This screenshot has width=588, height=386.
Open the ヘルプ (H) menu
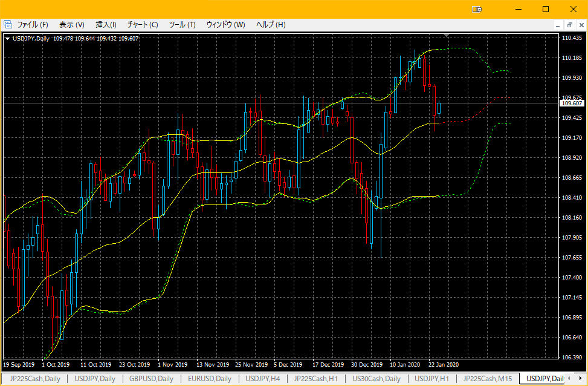tap(271, 25)
